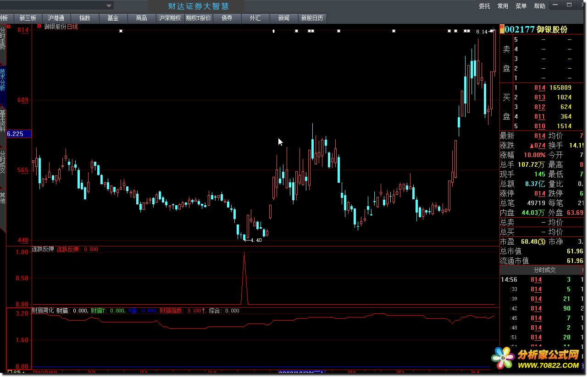Open the 商品 tab
The height and width of the screenshot is (377, 588).
pyautogui.click(x=141, y=18)
